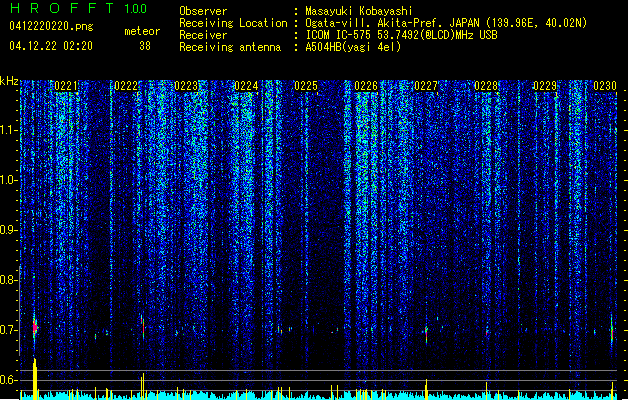Click the meteor echo at 0228 near 0.7 kHz
Screen dimensions: 629x400
click(487, 333)
